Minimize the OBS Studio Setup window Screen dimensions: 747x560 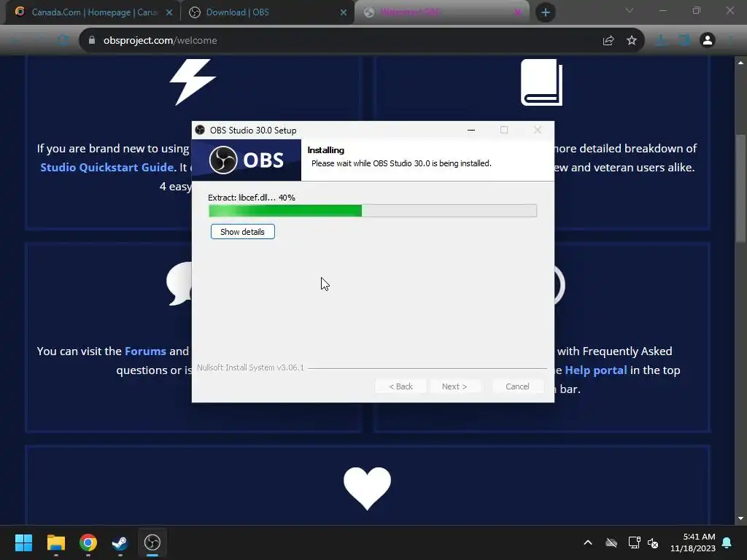pyautogui.click(x=471, y=130)
